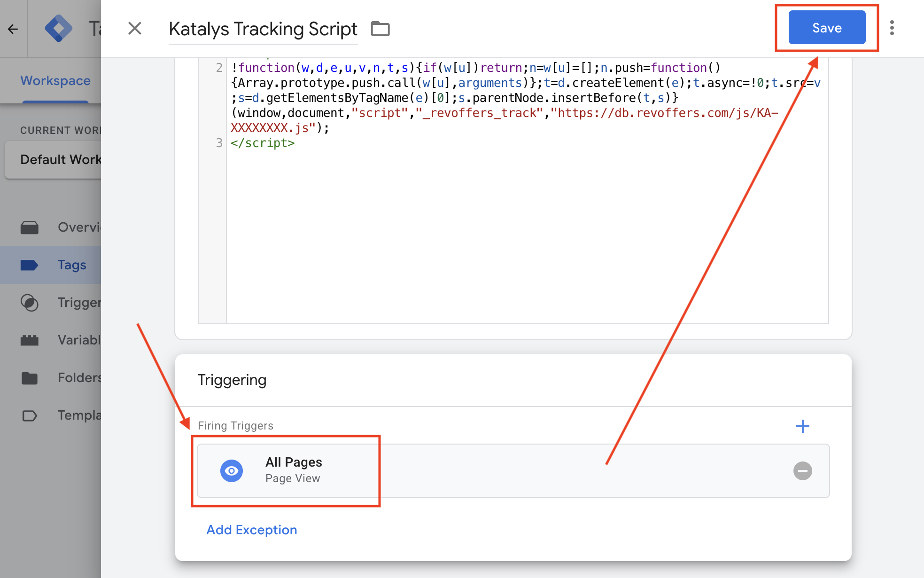Click the Google Tag Manager logo
Screen dimensions: 924x578
pyautogui.click(x=58, y=28)
